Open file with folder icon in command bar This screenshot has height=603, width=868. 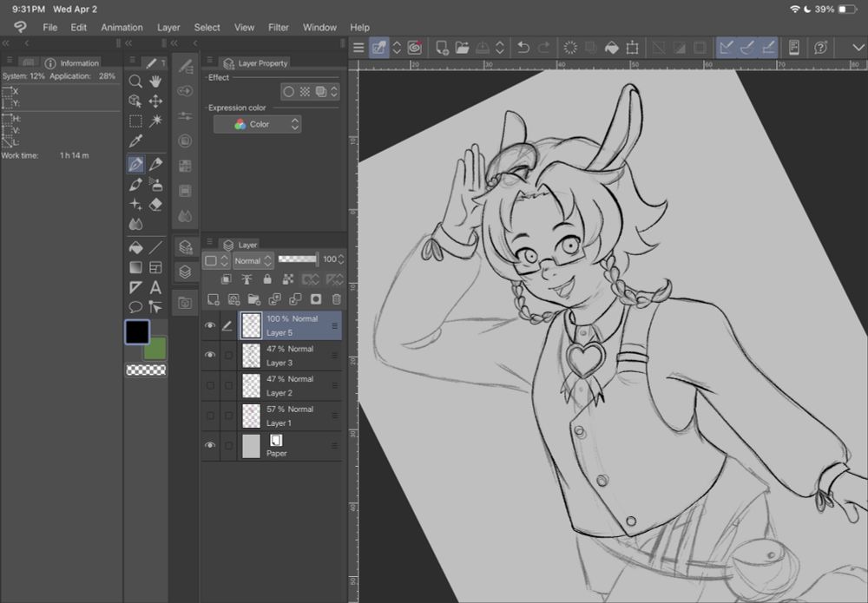tap(463, 48)
